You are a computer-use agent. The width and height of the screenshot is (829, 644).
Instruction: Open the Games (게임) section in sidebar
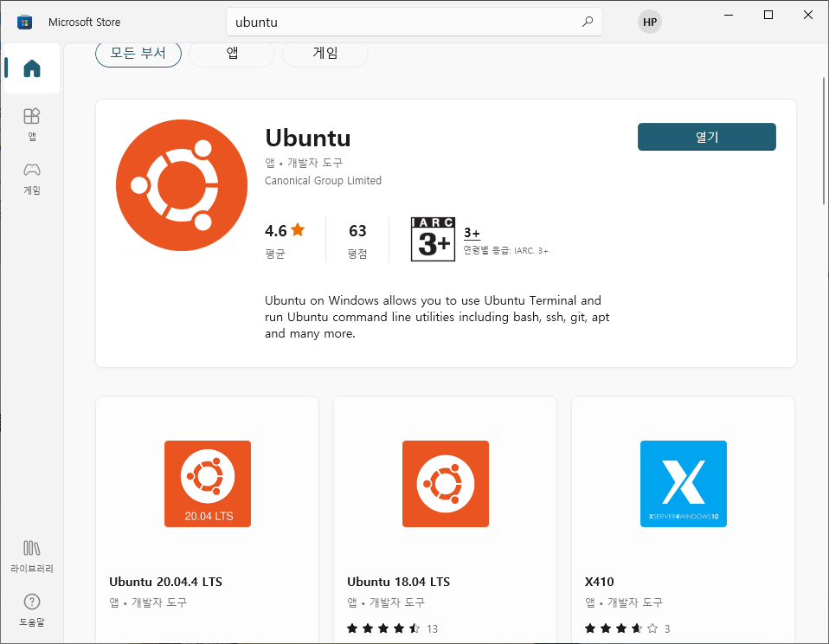point(32,178)
